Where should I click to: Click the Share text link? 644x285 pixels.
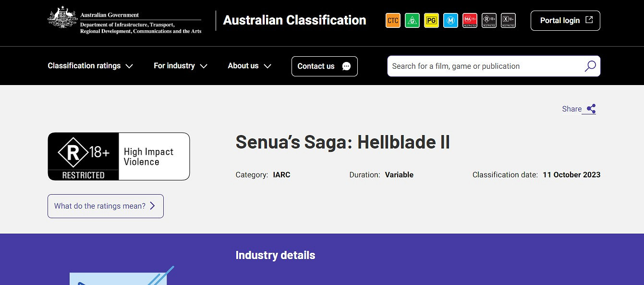click(571, 109)
